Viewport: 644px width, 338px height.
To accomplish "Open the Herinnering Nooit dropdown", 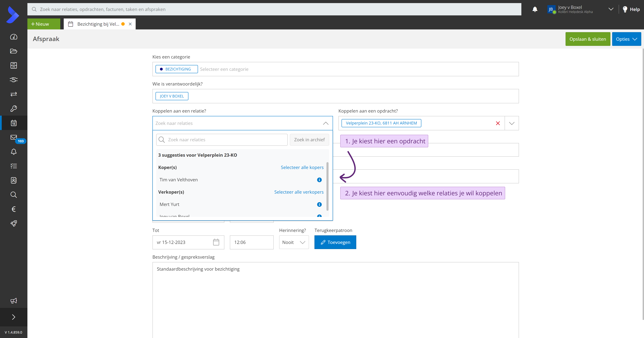I will point(294,242).
